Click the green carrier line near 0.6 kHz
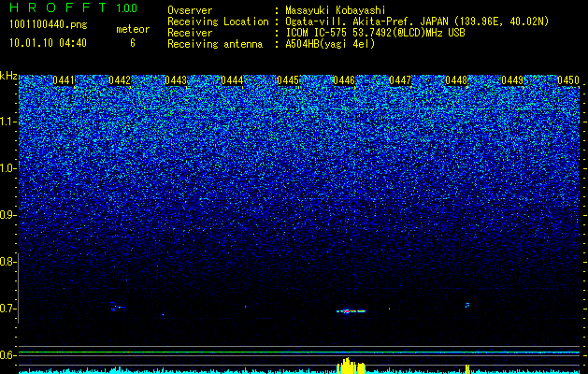 point(299,352)
